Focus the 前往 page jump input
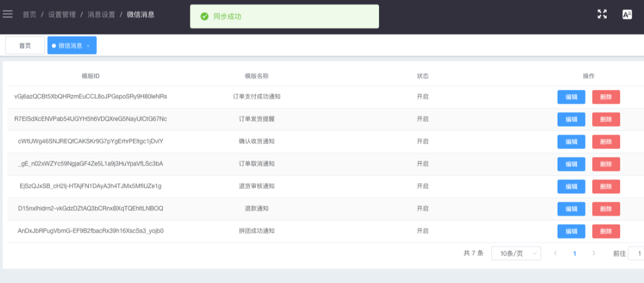The height and width of the screenshot is (283, 644). pyautogui.click(x=636, y=253)
